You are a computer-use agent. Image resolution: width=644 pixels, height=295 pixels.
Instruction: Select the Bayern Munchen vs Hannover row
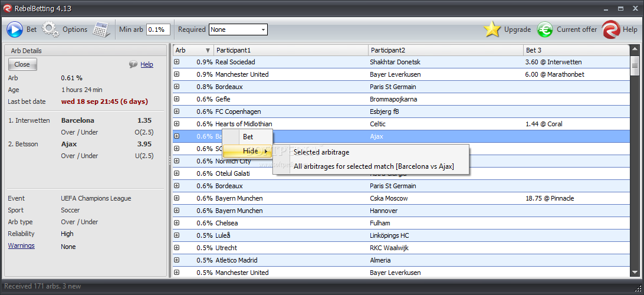[x=401, y=211]
